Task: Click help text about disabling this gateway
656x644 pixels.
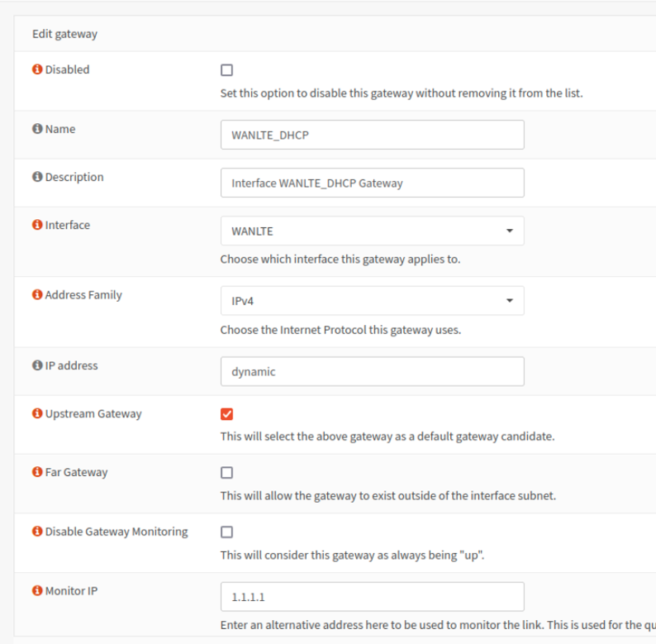Action: (x=402, y=93)
